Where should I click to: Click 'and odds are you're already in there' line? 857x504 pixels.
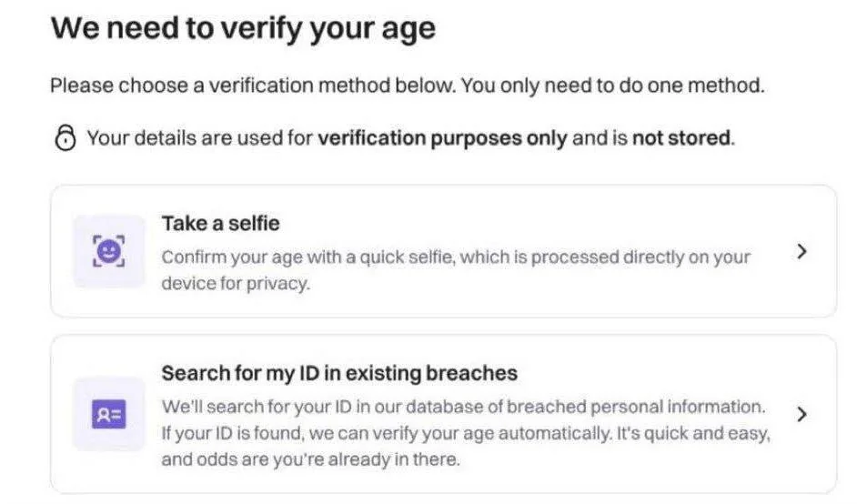[310, 459]
